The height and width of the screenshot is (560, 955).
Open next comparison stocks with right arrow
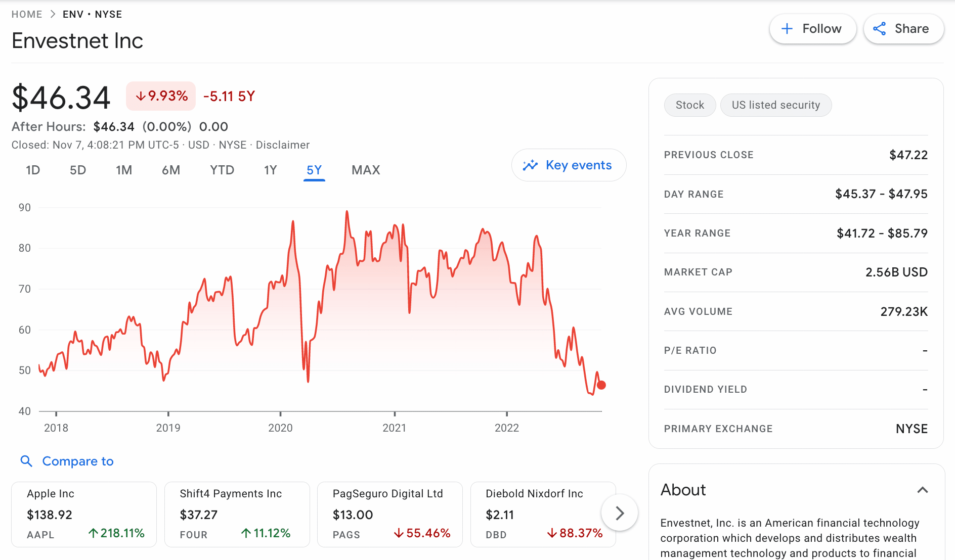point(620,513)
